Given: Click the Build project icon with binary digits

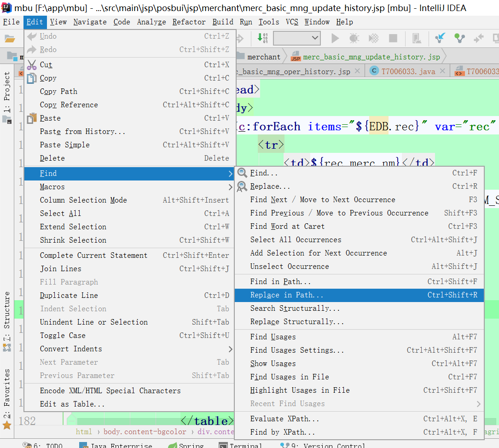Looking at the screenshot, I should [x=263, y=38].
